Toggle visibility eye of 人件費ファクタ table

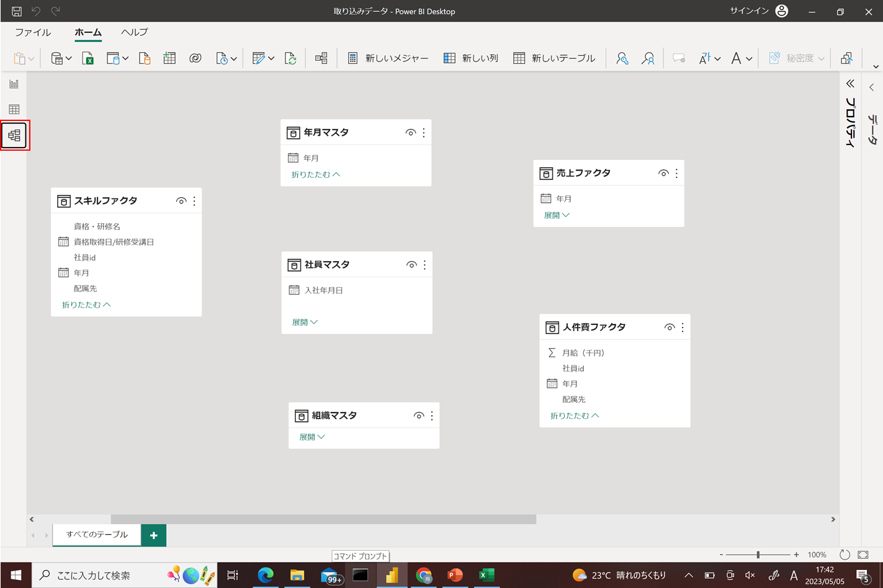pos(669,327)
